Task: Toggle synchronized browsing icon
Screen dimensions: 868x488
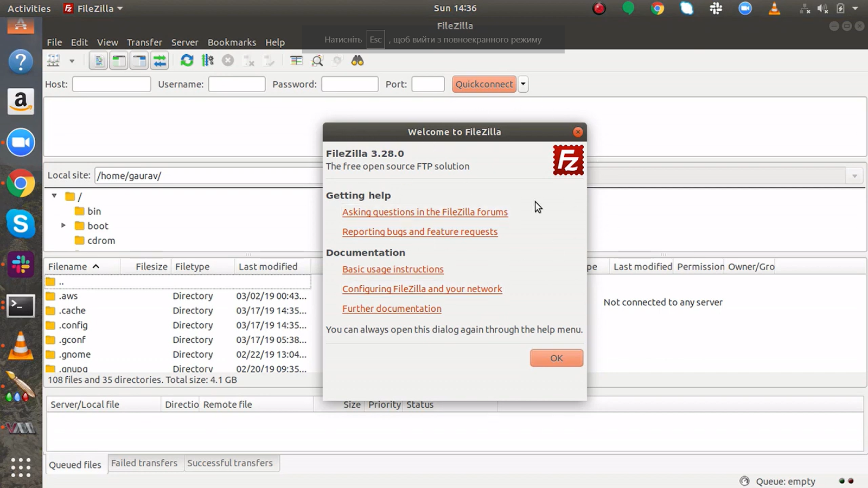Action: click(337, 61)
